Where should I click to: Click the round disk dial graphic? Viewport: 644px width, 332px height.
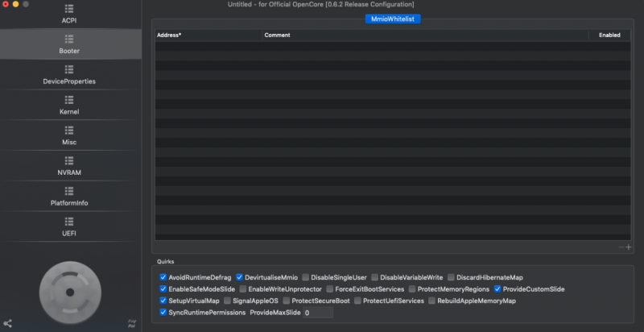pyautogui.click(x=70, y=293)
